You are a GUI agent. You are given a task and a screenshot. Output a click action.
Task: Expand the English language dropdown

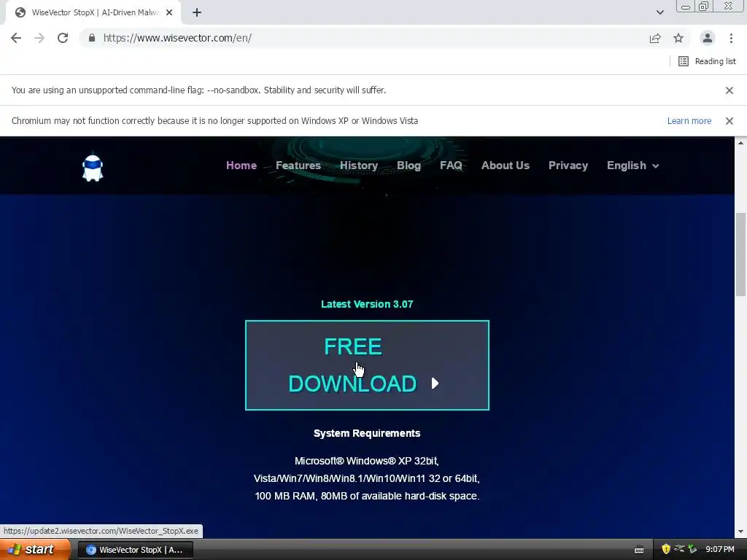click(632, 166)
